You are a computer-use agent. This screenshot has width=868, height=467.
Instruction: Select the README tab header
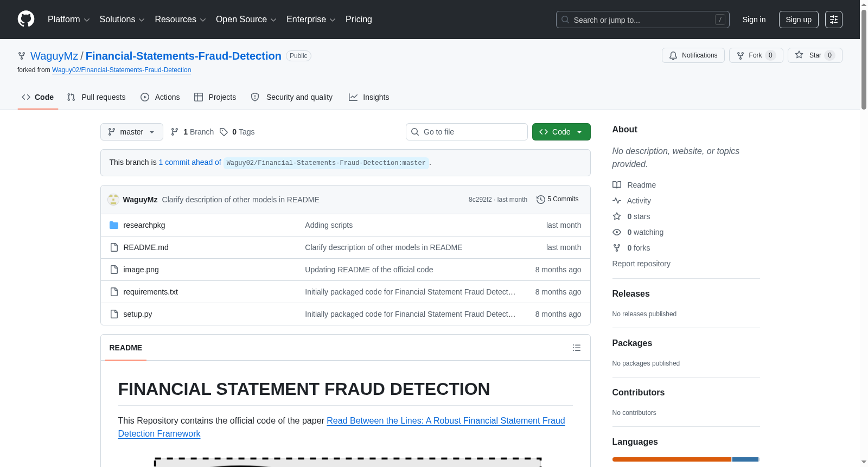point(126,348)
